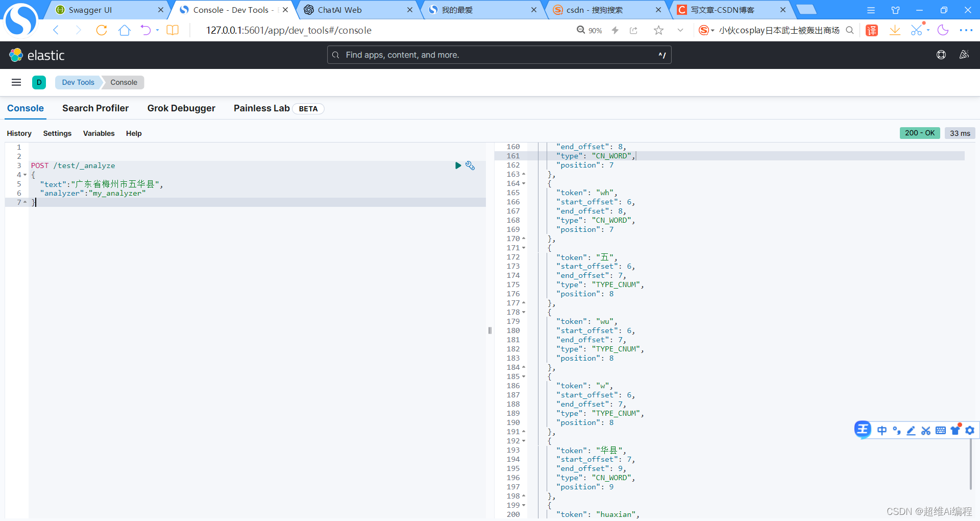This screenshot has height=521, width=980.
Task: Open the browser skin shirt icon
Action: pos(895,10)
